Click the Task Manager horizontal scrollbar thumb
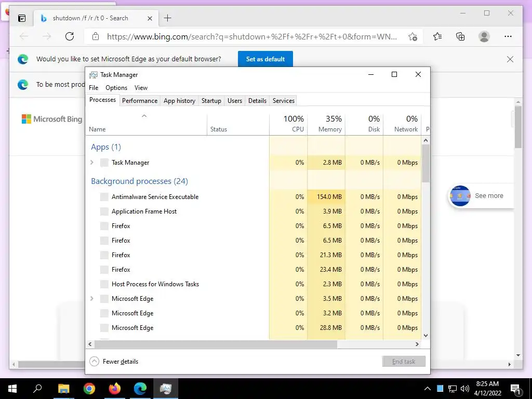The width and height of the screenshot is (532, 399). point(216,344)
